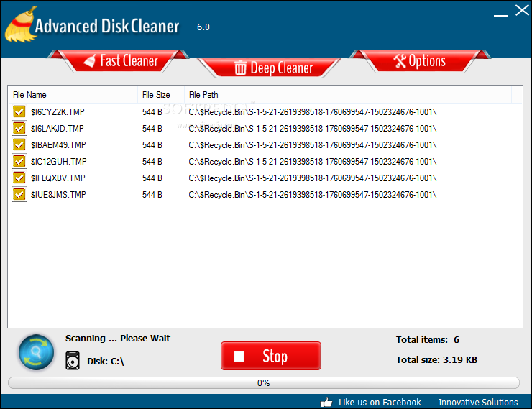Sort by the File Name column header

point(73,95)
